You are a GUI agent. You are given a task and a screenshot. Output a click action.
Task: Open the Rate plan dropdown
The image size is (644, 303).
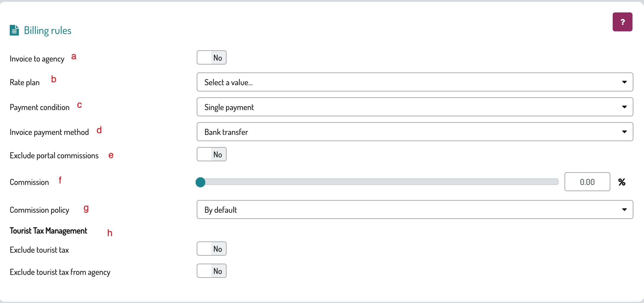point(415,82)
